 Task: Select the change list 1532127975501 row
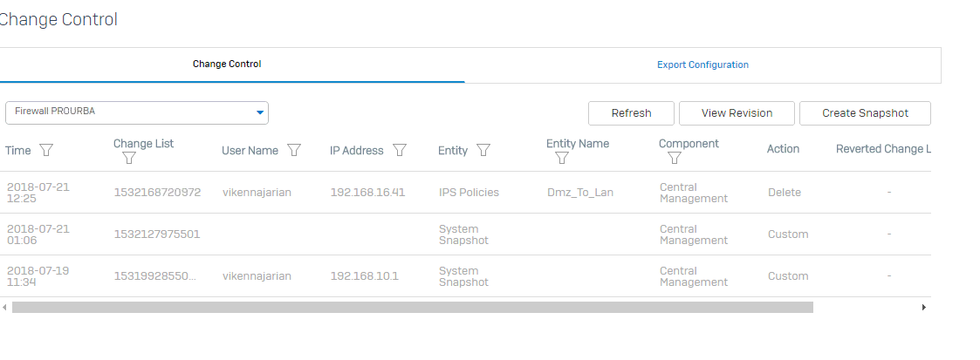[466, 234]
